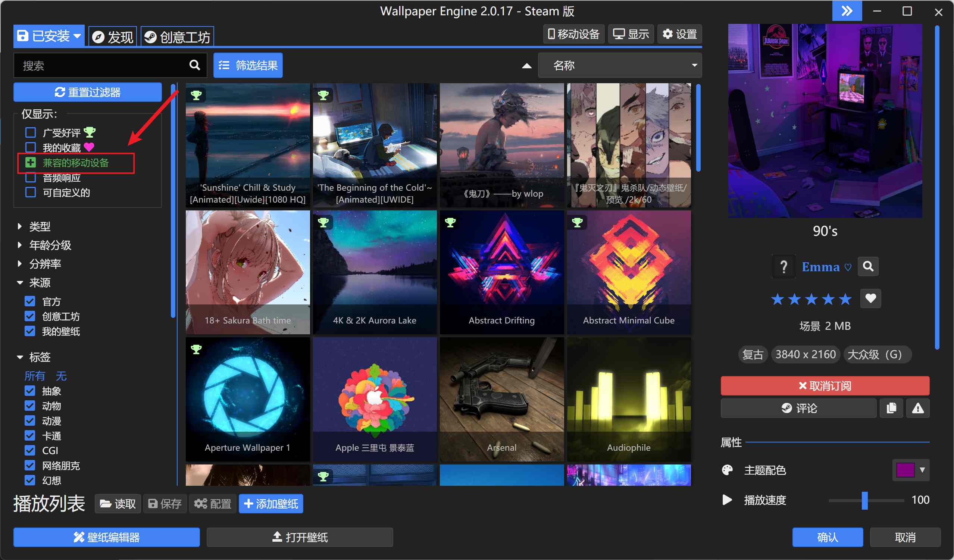Click 保存 save playlist button
The height and width of the screenshot is (560, 954).
click(165, 504)
